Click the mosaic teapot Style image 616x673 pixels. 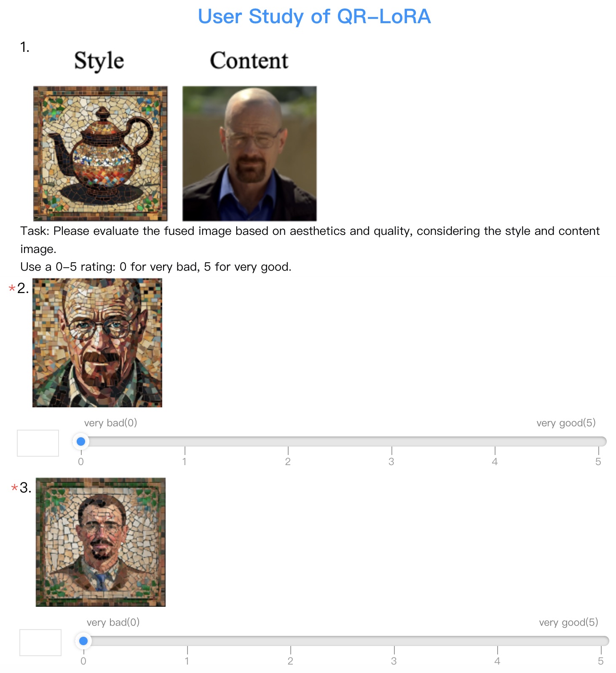click(x=100, y=153)
